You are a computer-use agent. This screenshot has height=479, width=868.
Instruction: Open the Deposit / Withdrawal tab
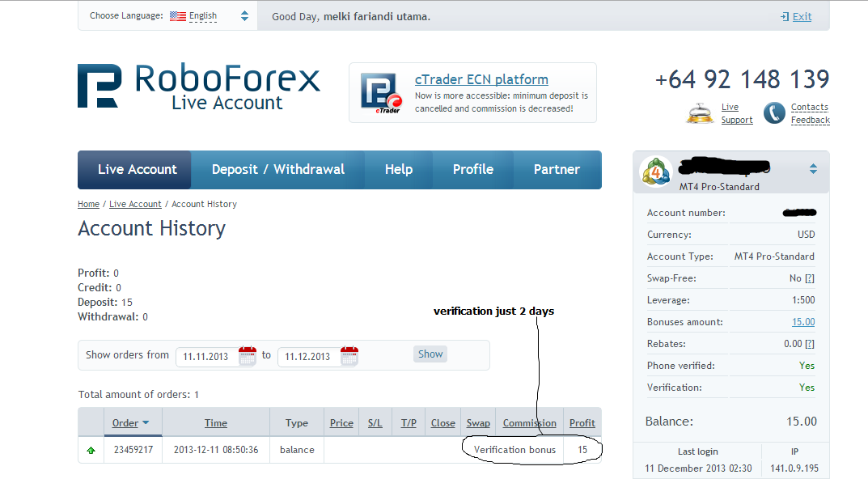[278, 169]
